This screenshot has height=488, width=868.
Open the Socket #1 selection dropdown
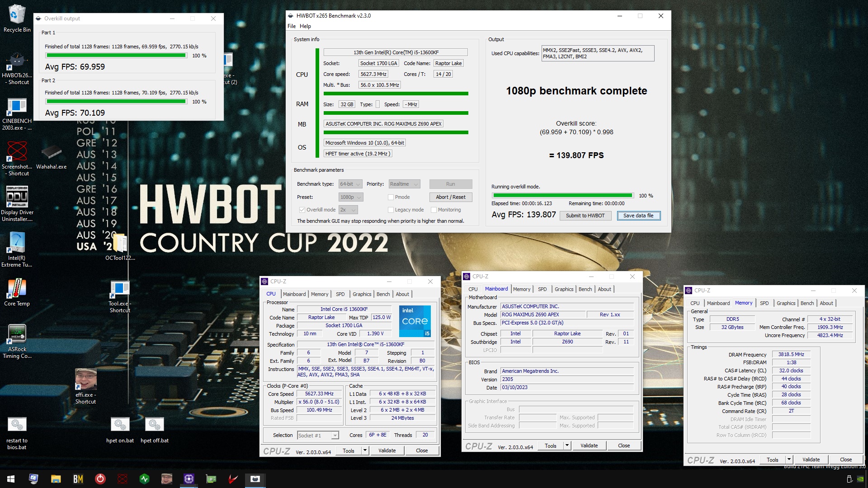pyautogui.click(x=318, y=435)
